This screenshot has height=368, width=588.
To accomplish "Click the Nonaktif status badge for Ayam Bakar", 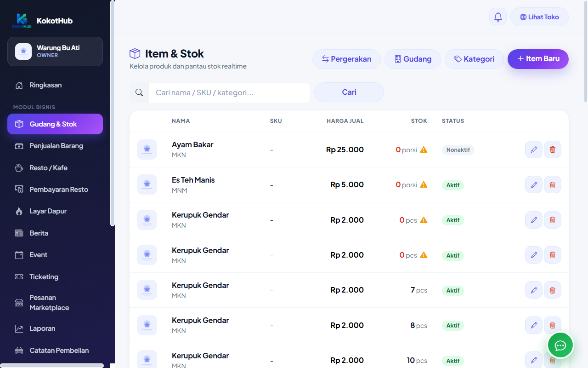I will coord(458,149).
